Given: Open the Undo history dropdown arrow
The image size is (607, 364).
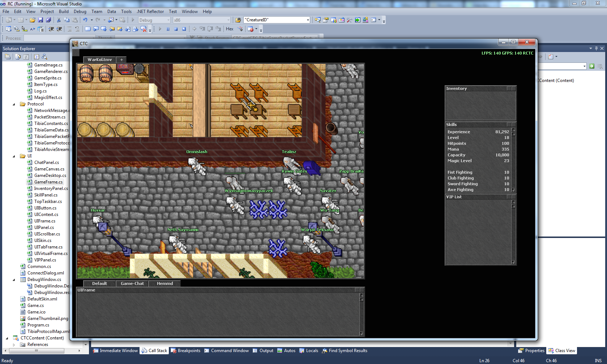Looking at the screenshot, I should 91,20.
